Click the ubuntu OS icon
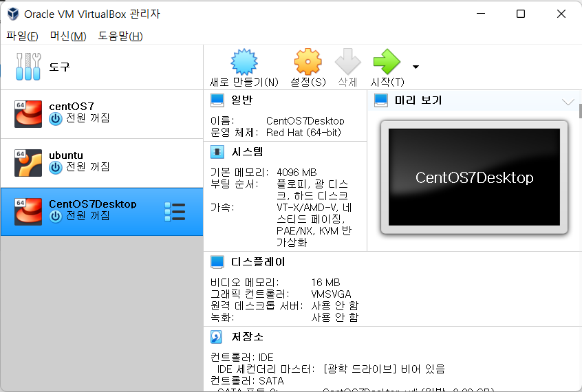The image size is (582, 392). pos(28,162)
